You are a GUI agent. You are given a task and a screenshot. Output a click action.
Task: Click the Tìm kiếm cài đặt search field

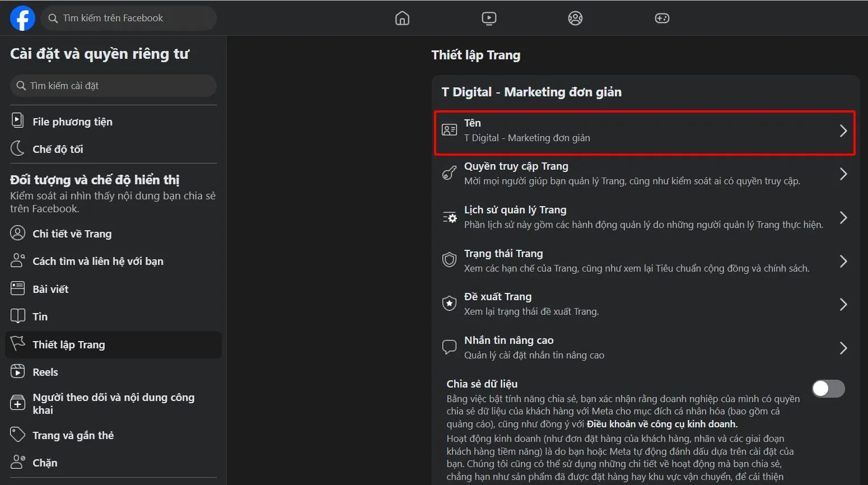(113, 85)
